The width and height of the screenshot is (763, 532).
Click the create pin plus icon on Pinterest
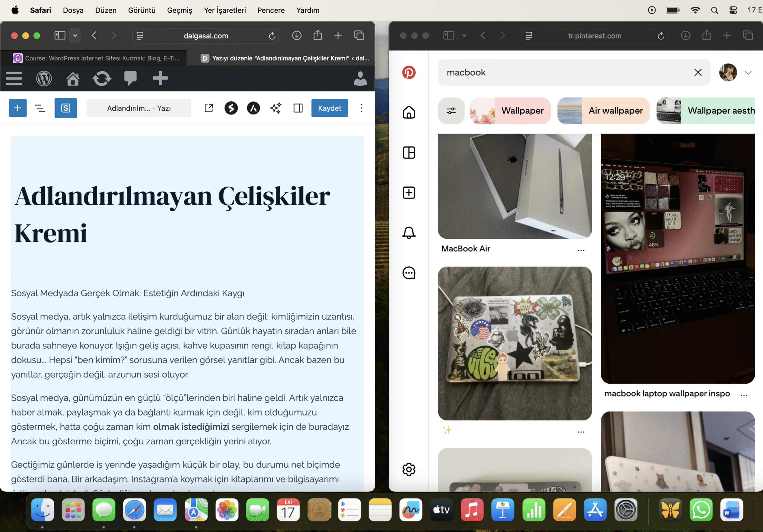click(x=409, y=192)
